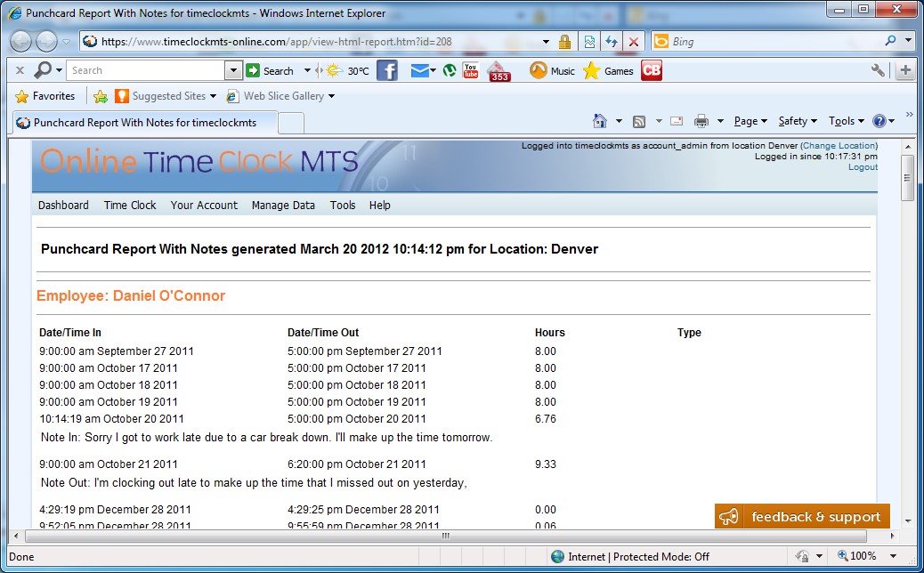The image size is (924, 573).
Task: Click the horizontal scrollbar thumb
Action: coord(446,536)
